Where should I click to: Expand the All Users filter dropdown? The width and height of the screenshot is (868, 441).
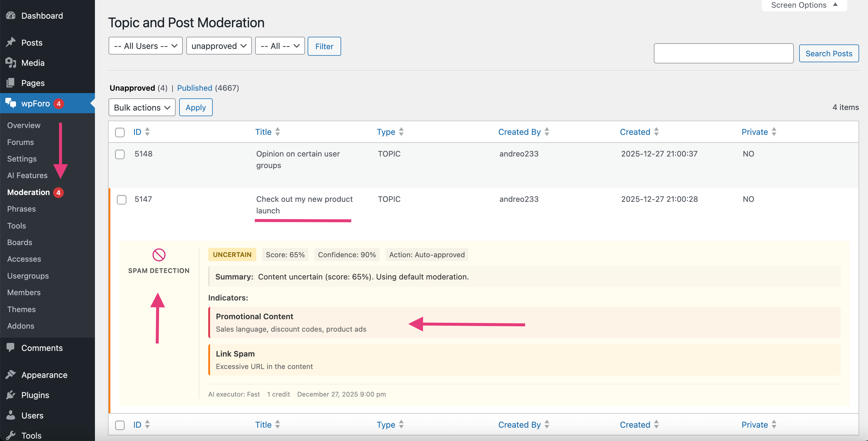click(x=145, y=46)
